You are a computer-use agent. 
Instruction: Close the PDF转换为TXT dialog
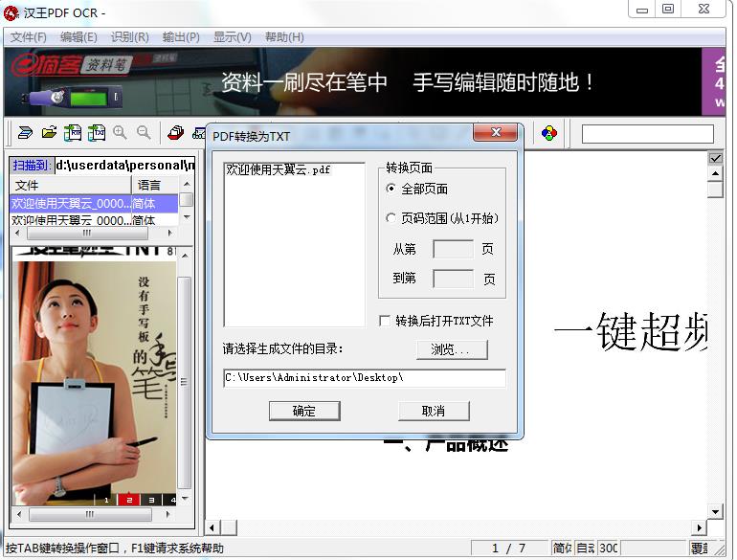[x=496, y=132]
